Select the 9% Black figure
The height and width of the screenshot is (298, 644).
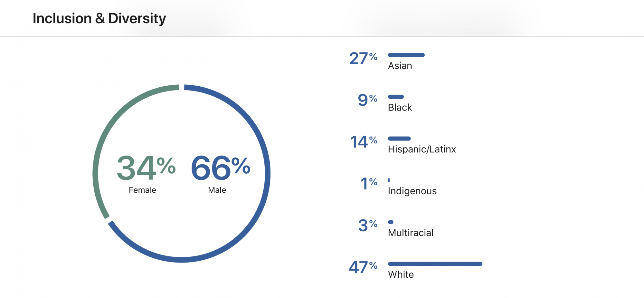pos(368,100)
